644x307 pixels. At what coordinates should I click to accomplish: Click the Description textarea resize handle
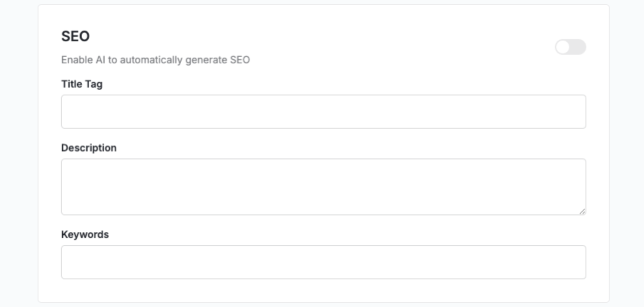pyautogui.click(x=582, y=211)
